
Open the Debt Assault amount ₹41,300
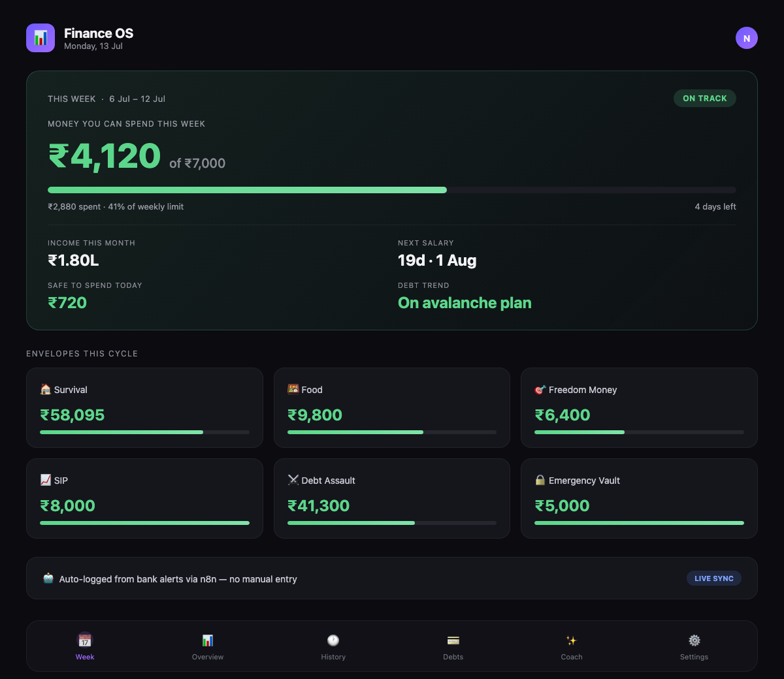(x=319, y=506)
